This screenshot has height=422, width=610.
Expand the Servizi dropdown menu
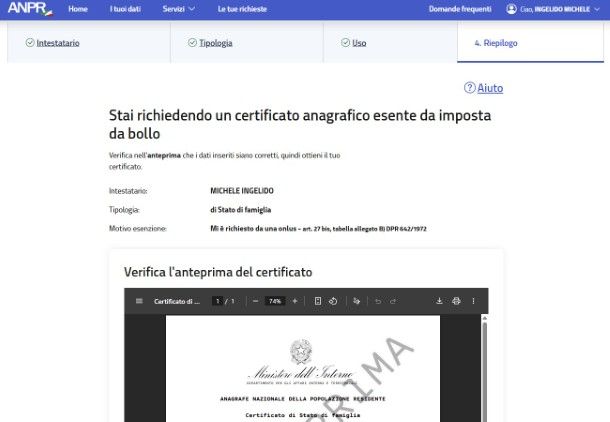click(179, 9)
